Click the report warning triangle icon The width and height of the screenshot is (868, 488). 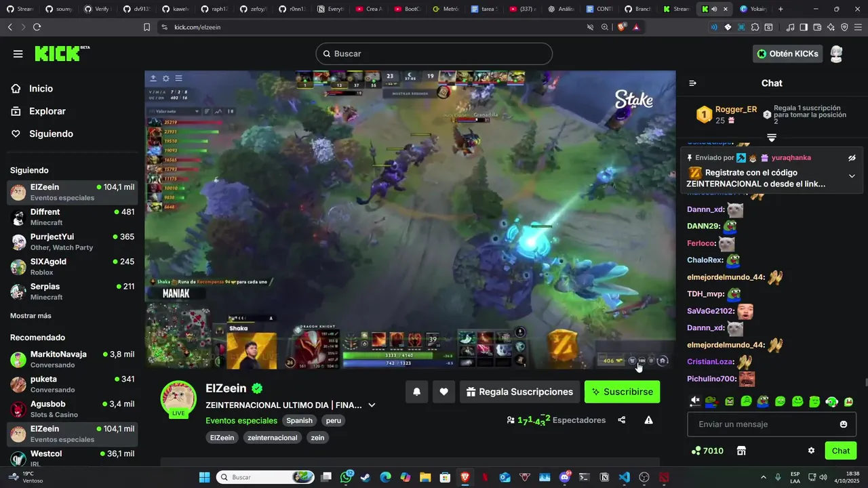pos(648,420)
